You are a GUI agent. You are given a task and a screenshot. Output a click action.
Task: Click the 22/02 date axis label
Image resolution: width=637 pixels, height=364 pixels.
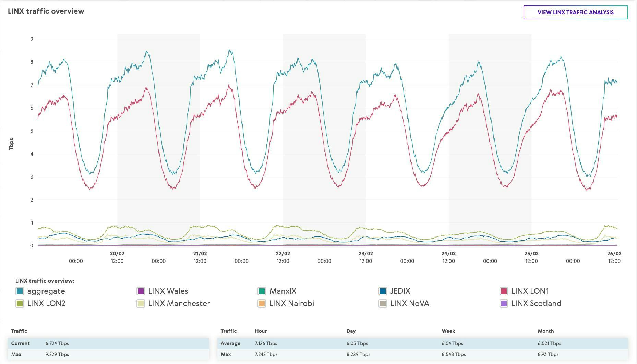coord(283,254)
